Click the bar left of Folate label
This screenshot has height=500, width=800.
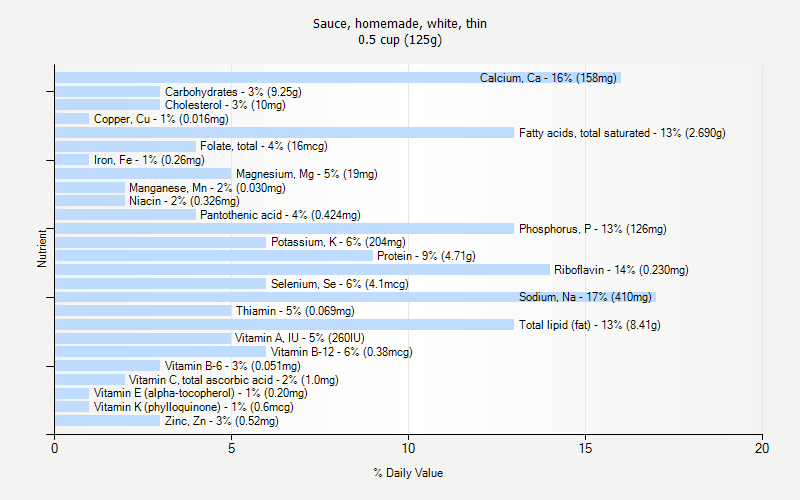pyautogui.click(x=126, y=146)
